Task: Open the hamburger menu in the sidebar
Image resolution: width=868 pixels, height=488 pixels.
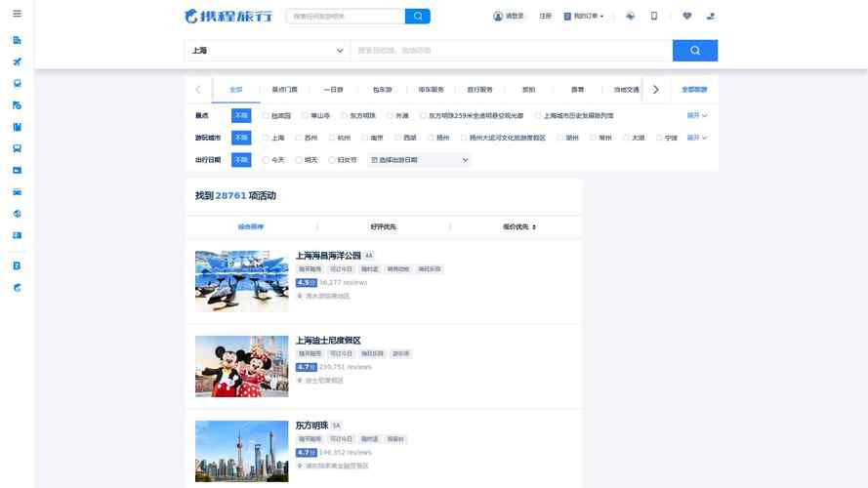Action: (x=18, y=14)
